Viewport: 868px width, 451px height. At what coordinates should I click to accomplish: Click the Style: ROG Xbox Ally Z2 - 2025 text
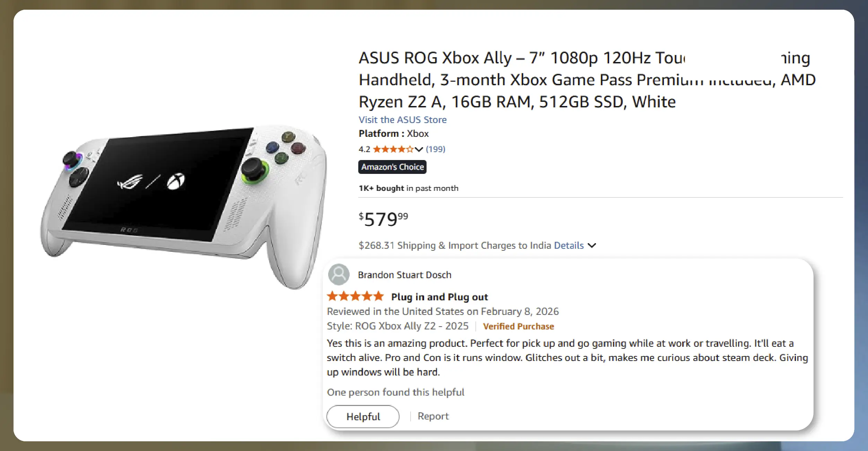pos(397,326)
